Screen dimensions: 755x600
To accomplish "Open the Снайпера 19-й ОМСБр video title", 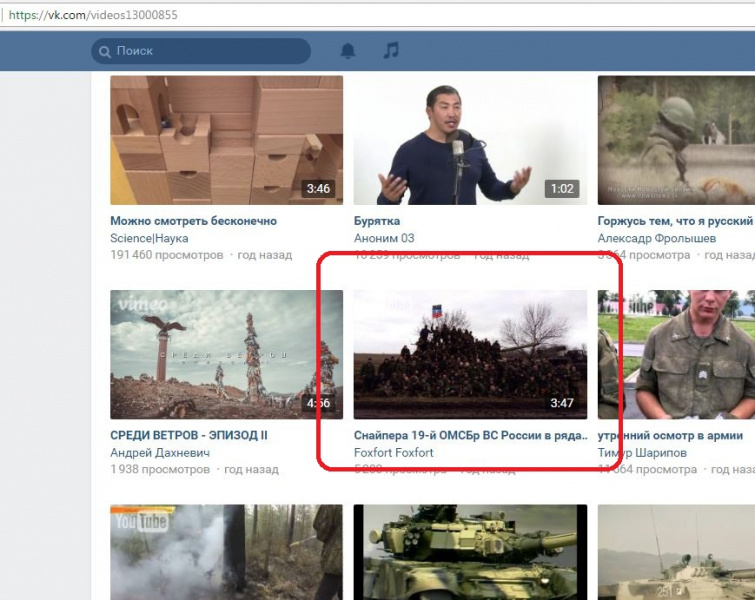I will click(470, 435).
